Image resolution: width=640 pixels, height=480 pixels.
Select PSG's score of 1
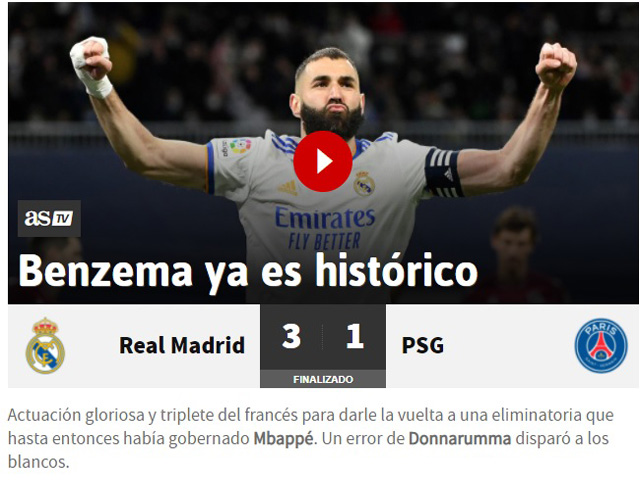pos(355,336)
